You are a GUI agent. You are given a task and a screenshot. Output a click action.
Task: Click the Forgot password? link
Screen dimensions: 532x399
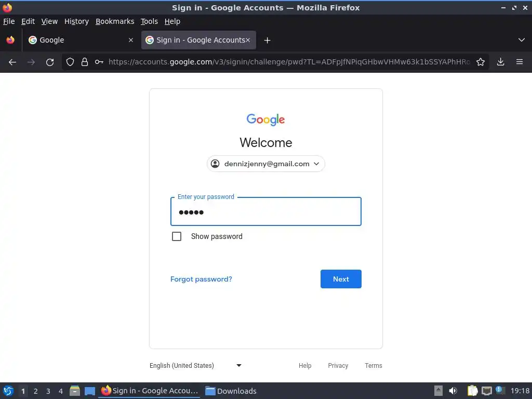tap(201, 279)
